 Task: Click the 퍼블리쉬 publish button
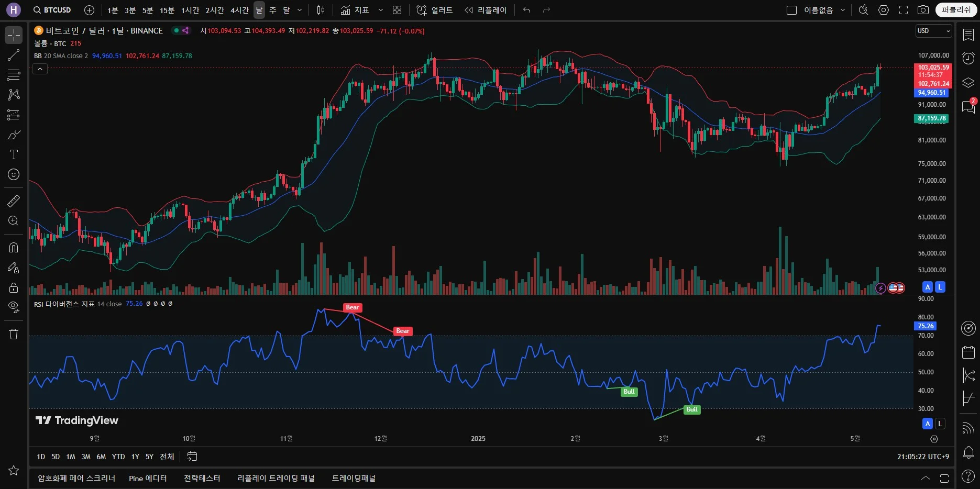[x=956, y=10]
